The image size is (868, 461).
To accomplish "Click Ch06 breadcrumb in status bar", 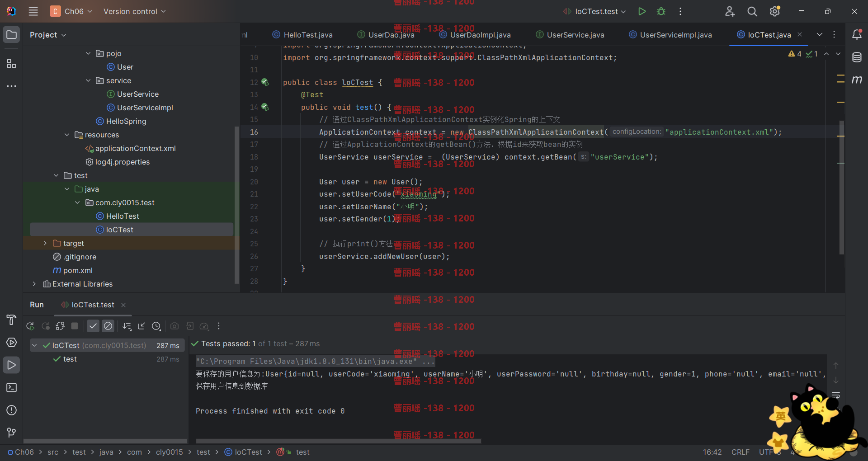I will pos(21,452).
